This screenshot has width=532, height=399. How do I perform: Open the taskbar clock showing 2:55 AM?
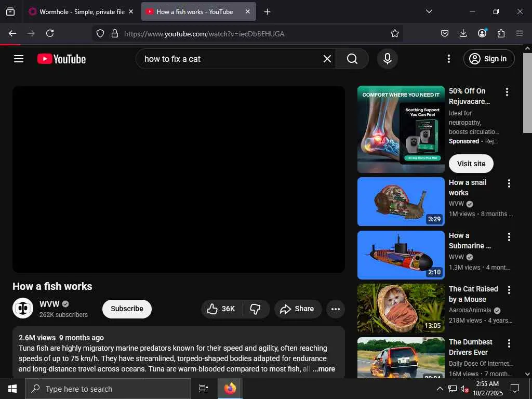point(487,389)
